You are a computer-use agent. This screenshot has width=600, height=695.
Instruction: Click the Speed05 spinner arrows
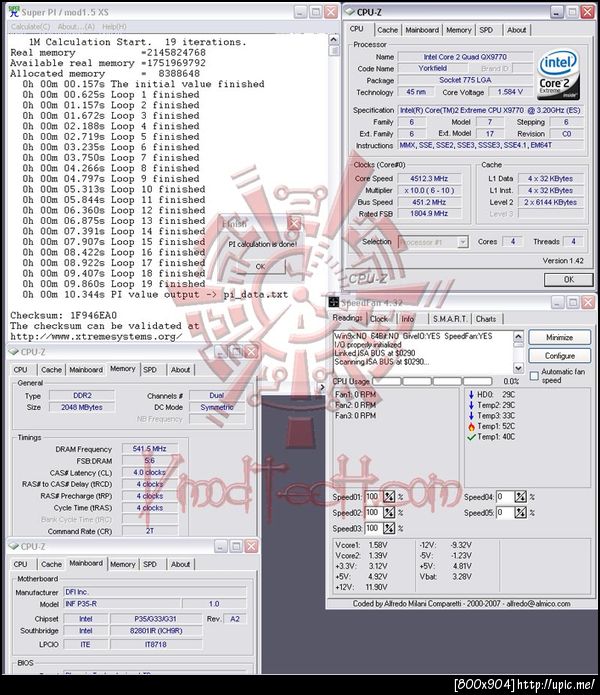point(520,513)
